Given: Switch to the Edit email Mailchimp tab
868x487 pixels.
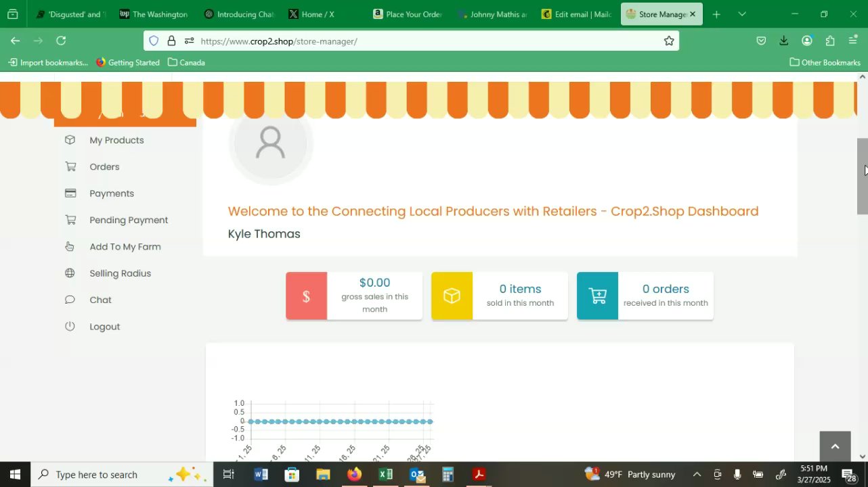Looking at the screenshot, I should (x=577, y=14).
